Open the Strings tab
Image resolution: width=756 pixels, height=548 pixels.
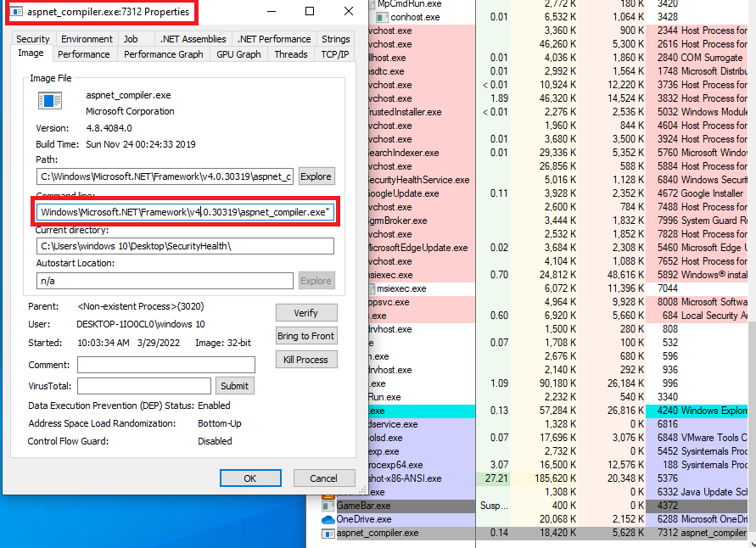[335, 39]
